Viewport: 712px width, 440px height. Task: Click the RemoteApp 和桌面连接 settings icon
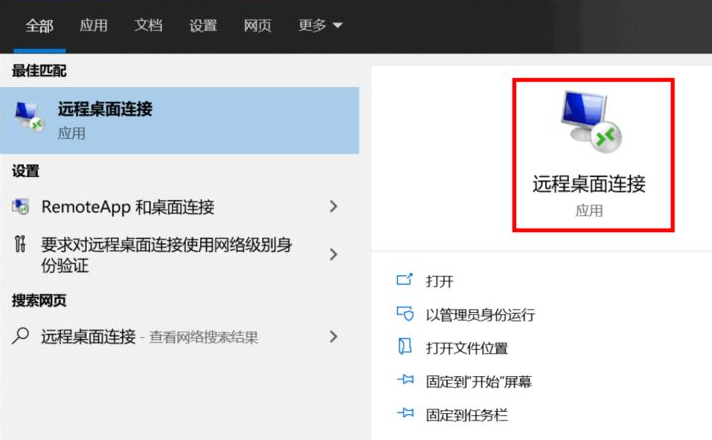21,207
